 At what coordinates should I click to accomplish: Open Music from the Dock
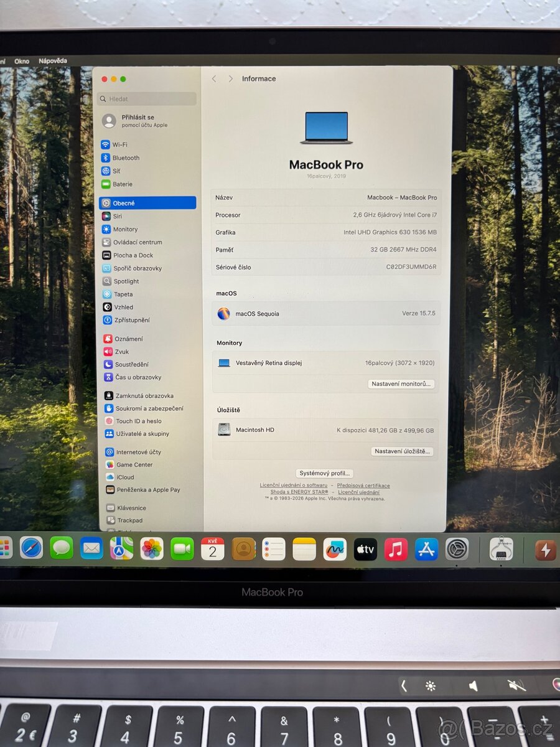pyautogui.click(x=396, y=549)
